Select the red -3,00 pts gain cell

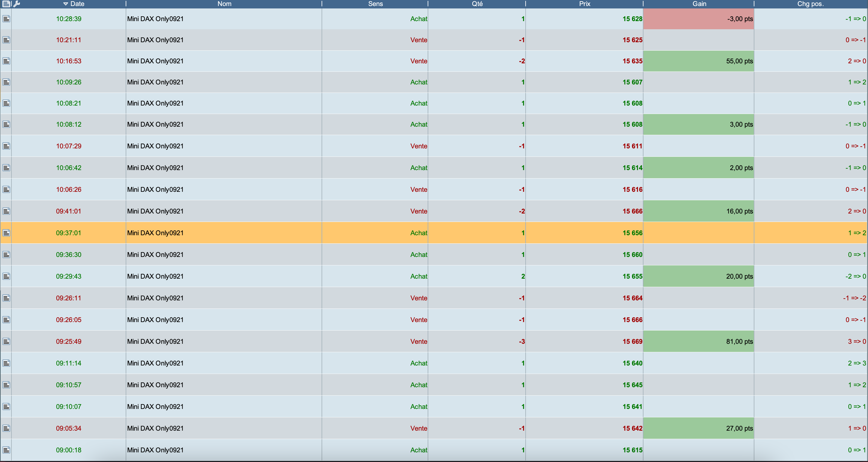(x=698, y=19)
